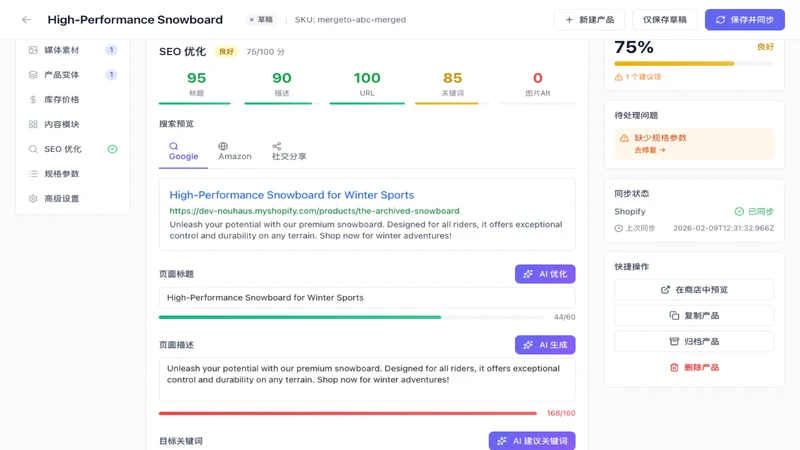Click the green preview URL
The image size is (800, 450).
tap(314, 211)
